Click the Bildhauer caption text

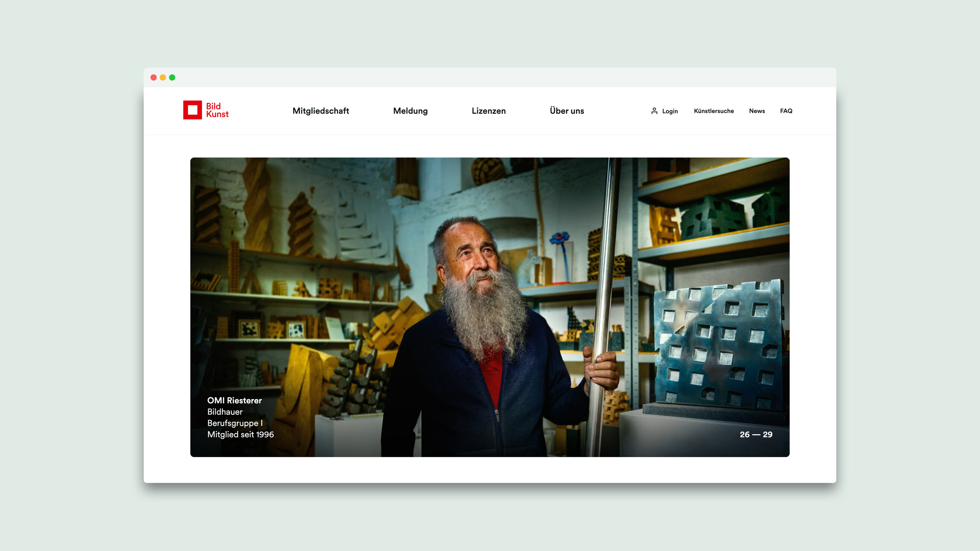(225, 412)
